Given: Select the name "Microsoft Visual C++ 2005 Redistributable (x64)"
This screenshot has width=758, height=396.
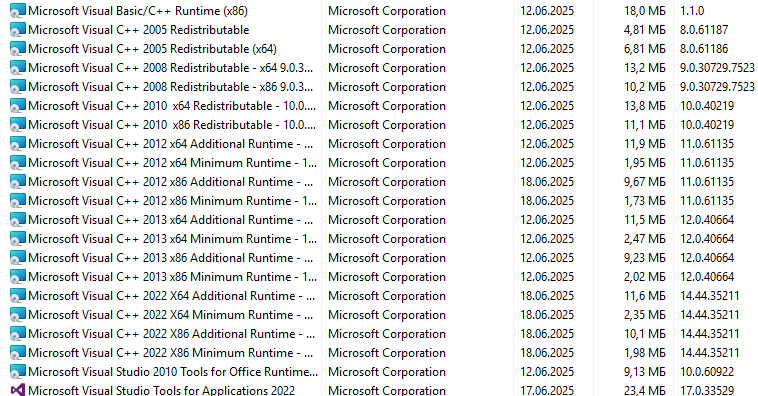Looking at the screenshot, I should [x=152, y=49].
